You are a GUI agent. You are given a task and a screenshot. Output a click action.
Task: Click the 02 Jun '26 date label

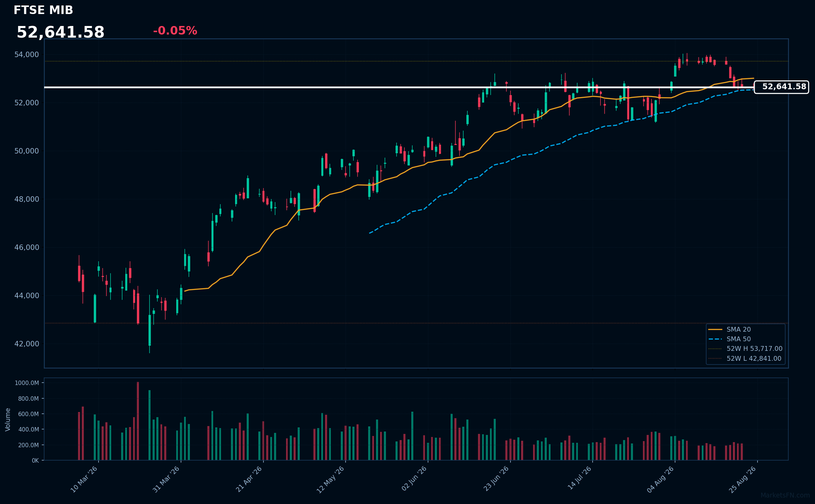coord(414,479)
